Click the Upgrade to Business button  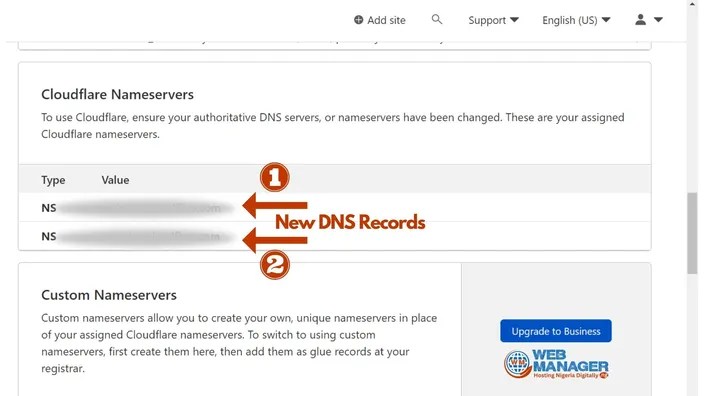[556, 331]
